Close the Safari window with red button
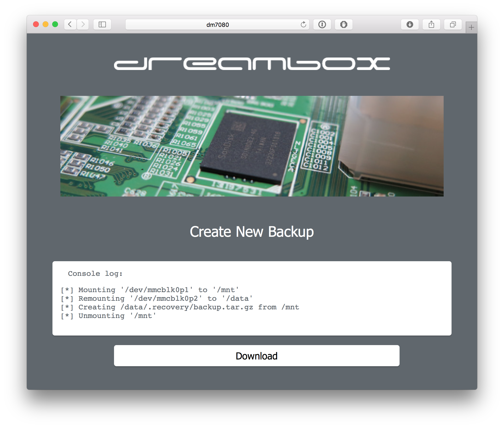 point(36,24)
